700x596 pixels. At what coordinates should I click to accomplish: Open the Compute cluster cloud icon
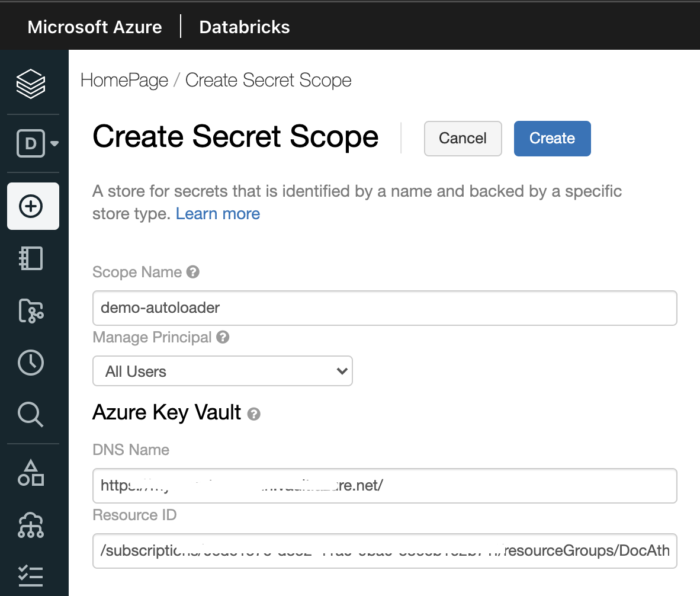31,525
